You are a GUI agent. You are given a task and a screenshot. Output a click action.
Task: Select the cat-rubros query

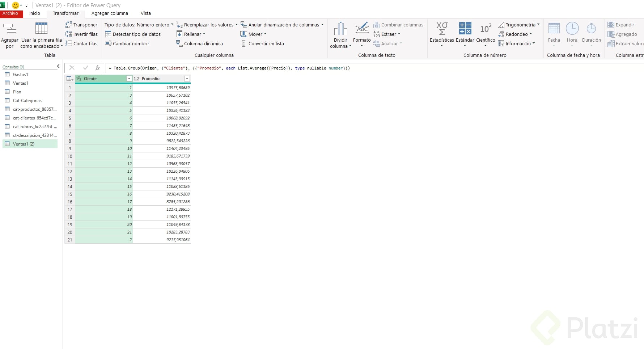click(30, 127)
